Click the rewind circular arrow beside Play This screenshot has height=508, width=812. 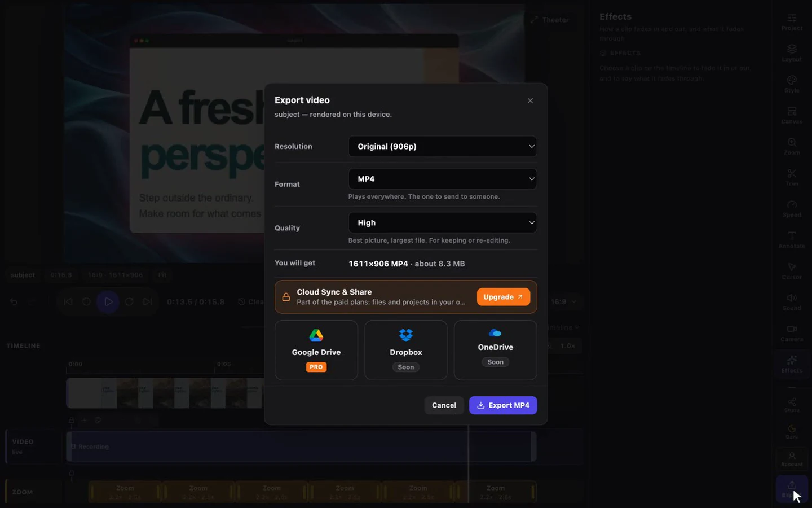click(x=86, y=302)
